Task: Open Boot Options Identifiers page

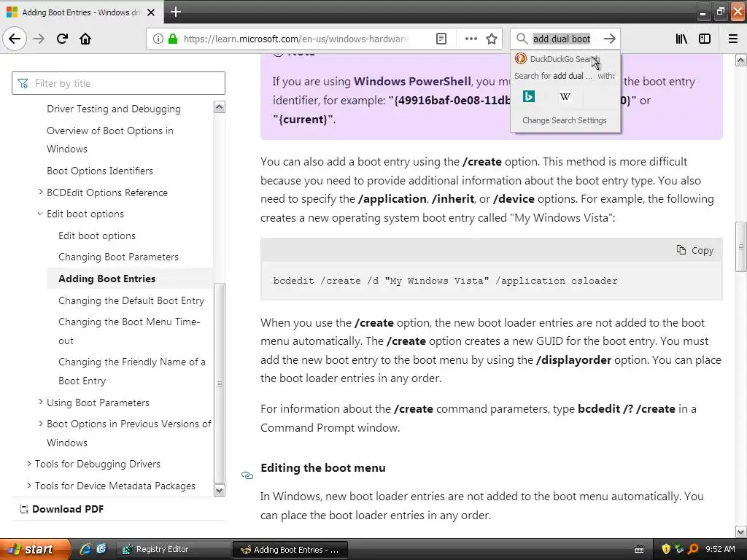Action: (x=99, y=171)
